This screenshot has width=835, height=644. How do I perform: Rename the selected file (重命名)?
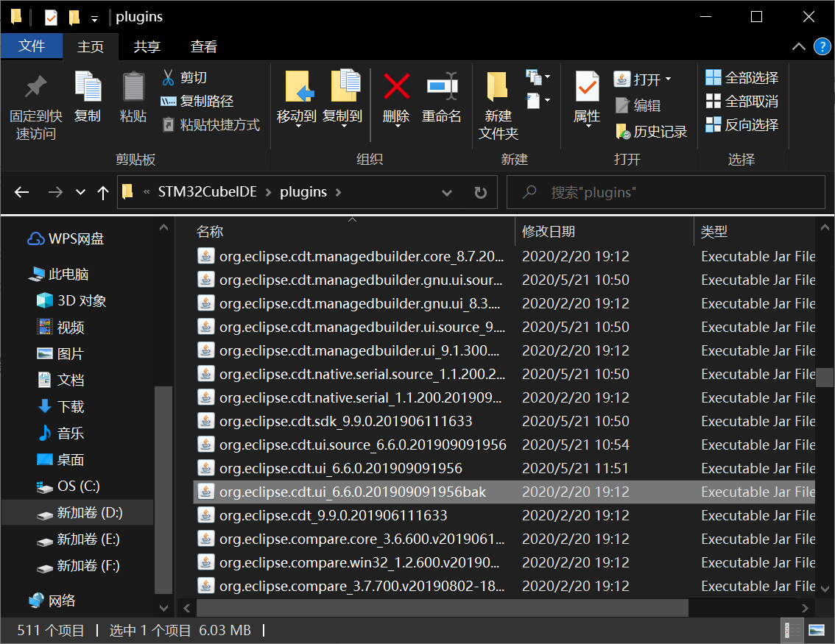[442, 97]
